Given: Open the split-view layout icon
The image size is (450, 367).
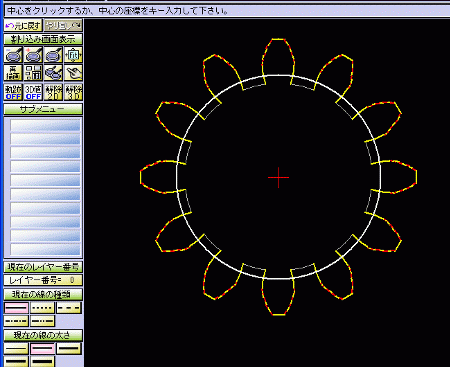Looking at the screenshot, I should (x=33, y=73).
